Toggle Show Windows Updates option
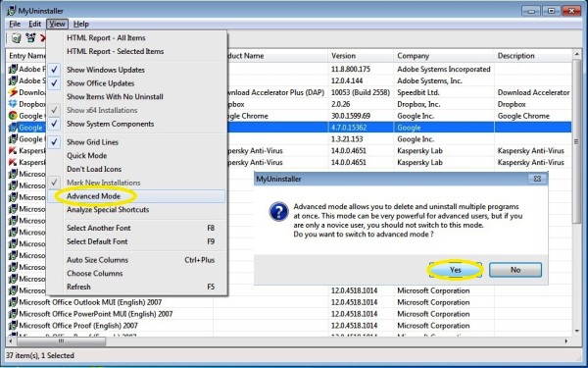 (137, 70)
